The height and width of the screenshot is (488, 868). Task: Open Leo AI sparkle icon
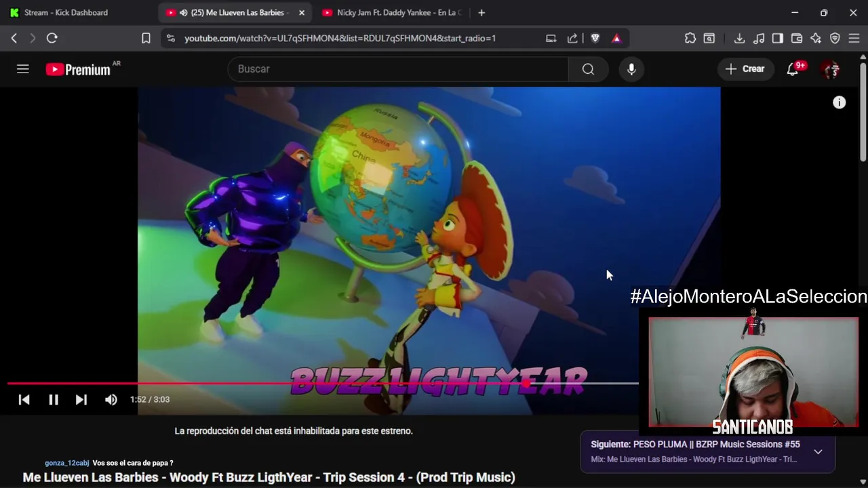(816, 39)
